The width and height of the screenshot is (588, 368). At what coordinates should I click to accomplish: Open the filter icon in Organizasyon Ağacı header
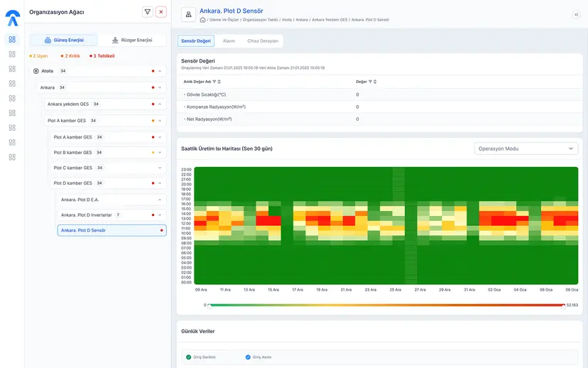tap(148, 12)
